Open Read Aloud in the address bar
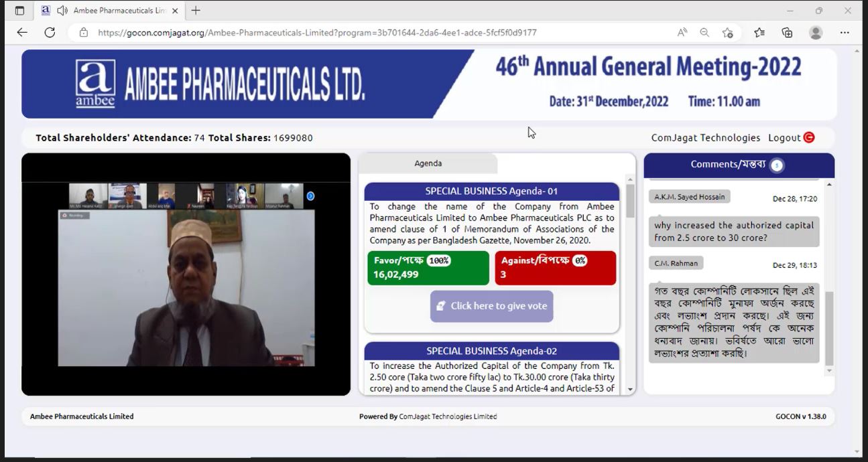Image resolution: width=868 pixels, height=462 pixels. 682,32
